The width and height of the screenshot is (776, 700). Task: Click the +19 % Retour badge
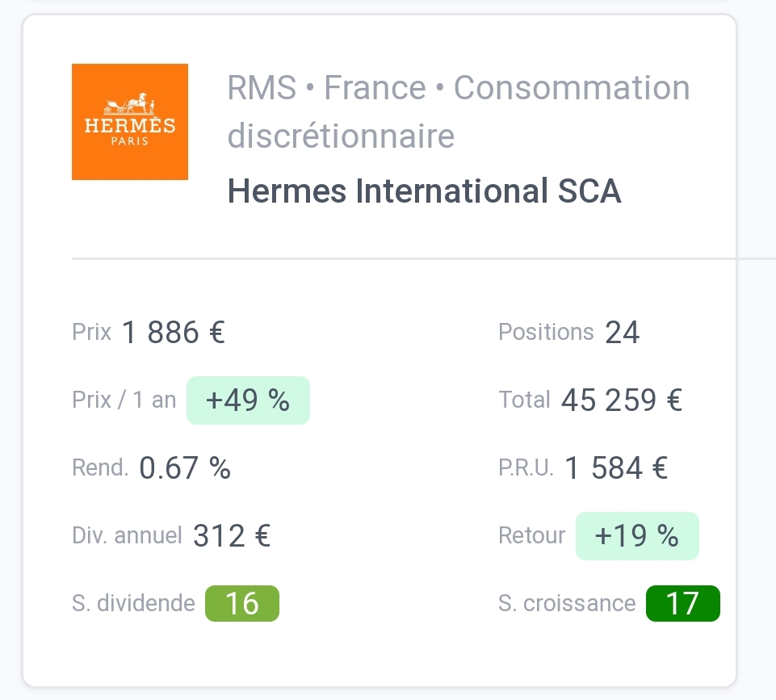(637, 536)
